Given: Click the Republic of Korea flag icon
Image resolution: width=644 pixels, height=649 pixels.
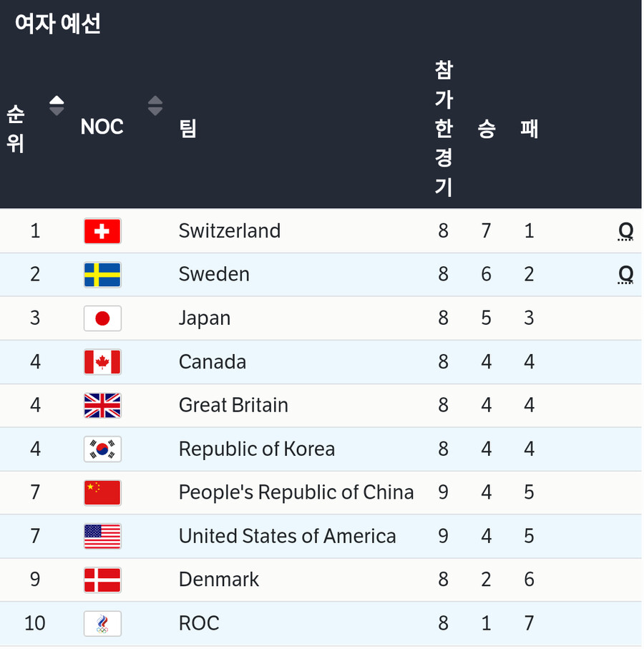Looking at the screenshot, I should (102, 449).
